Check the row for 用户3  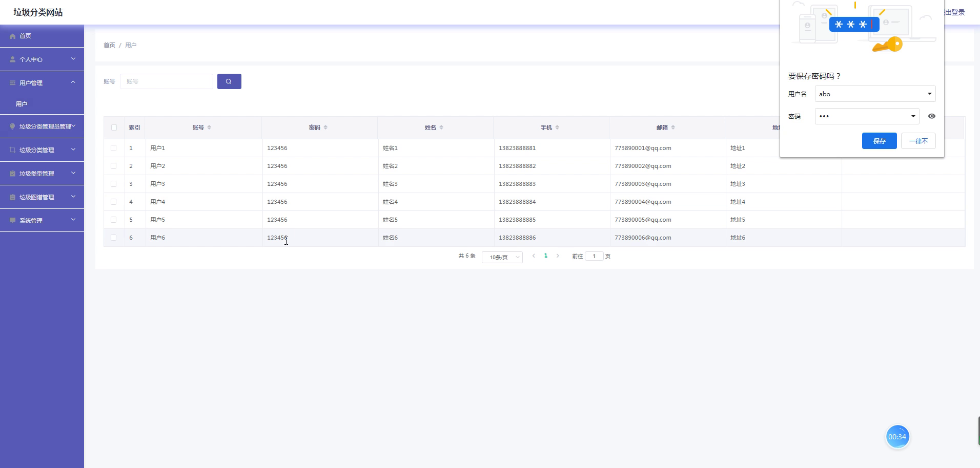click(114, 184)
